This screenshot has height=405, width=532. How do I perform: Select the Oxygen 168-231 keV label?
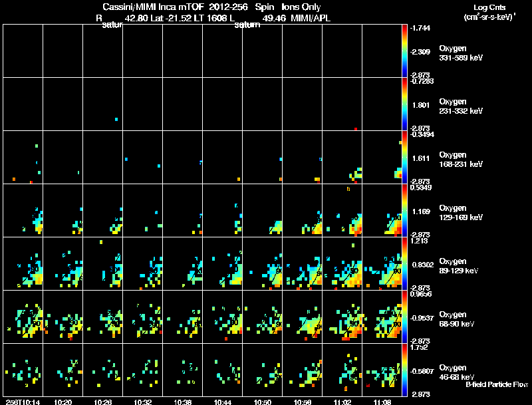(x=461, y=160)
